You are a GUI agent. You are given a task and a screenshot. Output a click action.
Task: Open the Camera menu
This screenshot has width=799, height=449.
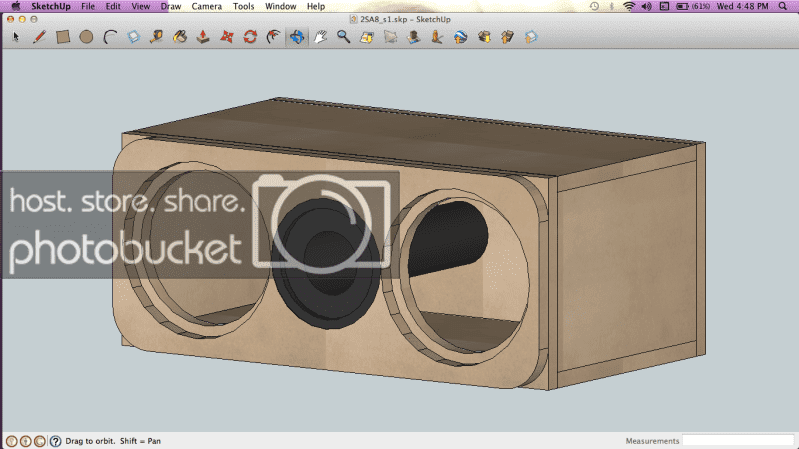[x=206, y=6]
